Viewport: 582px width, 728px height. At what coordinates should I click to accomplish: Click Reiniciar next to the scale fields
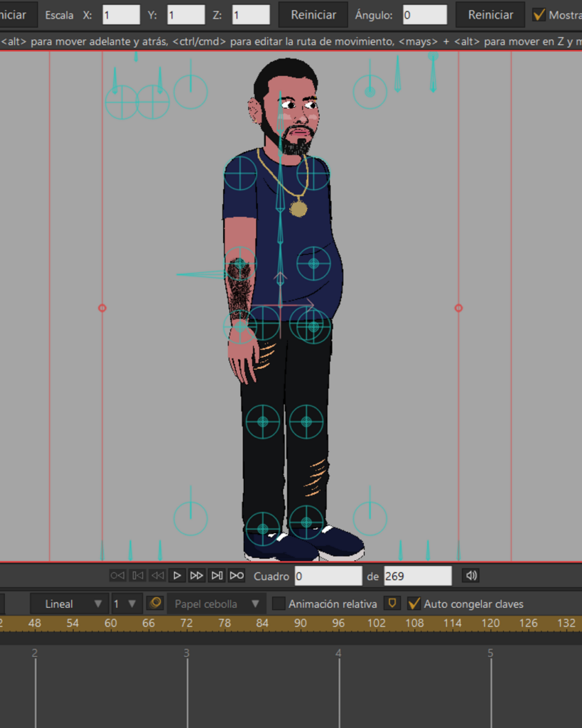tap(313, 15)
